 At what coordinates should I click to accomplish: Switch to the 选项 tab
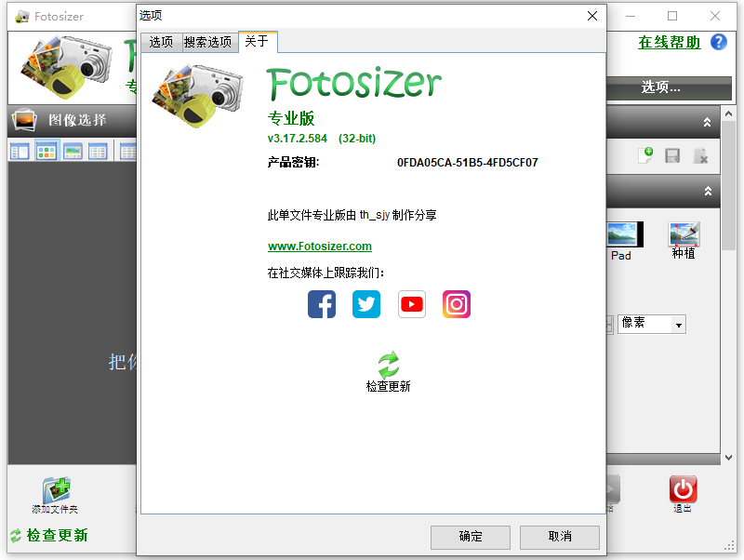pyautogui.click(x=161, y=42)
